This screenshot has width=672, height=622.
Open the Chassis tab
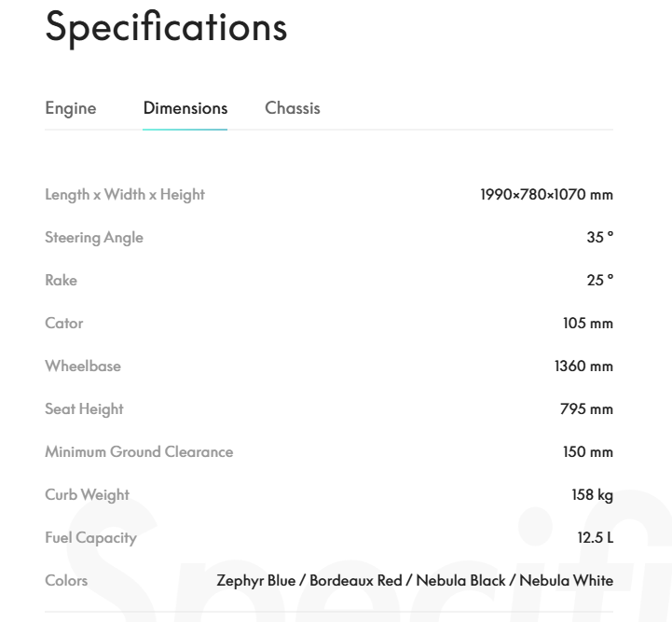click(292, 108)
